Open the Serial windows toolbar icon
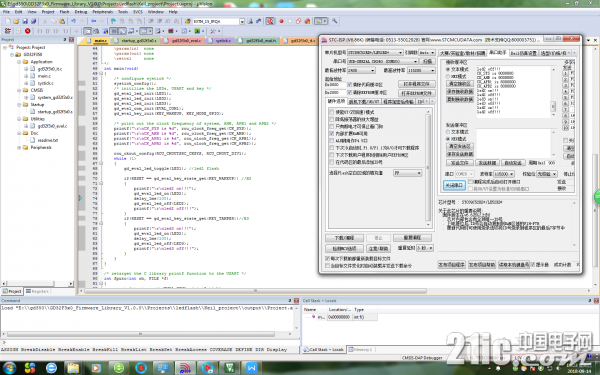600x375 pixels. coord(158,31)
